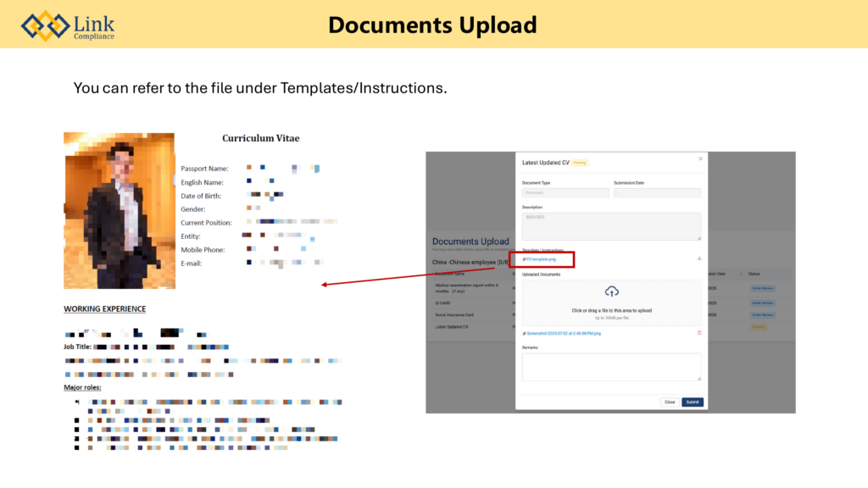Click the Link Compliance logo
Image resolution: width=868 pixels, height=488 pixels.
[68, 25]
